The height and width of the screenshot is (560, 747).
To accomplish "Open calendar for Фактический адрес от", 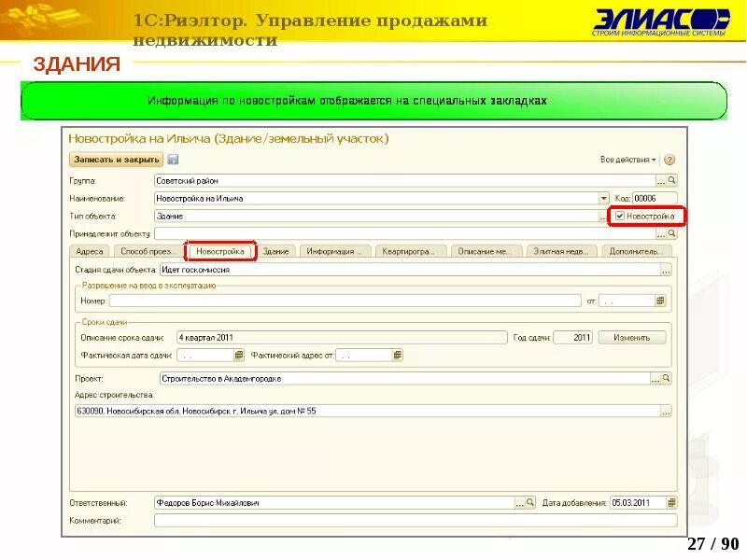I will (x=398, y=356).
